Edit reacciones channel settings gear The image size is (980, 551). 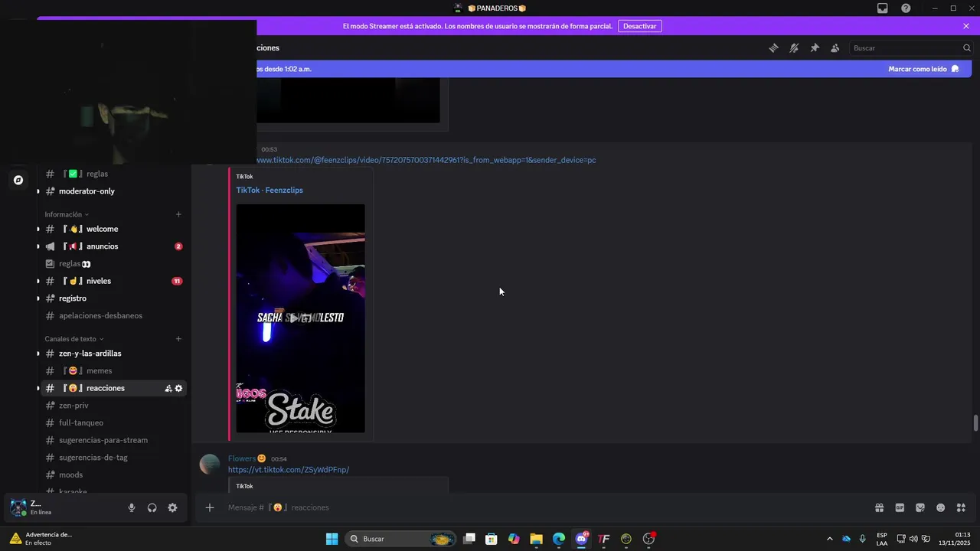pos(178,389)
